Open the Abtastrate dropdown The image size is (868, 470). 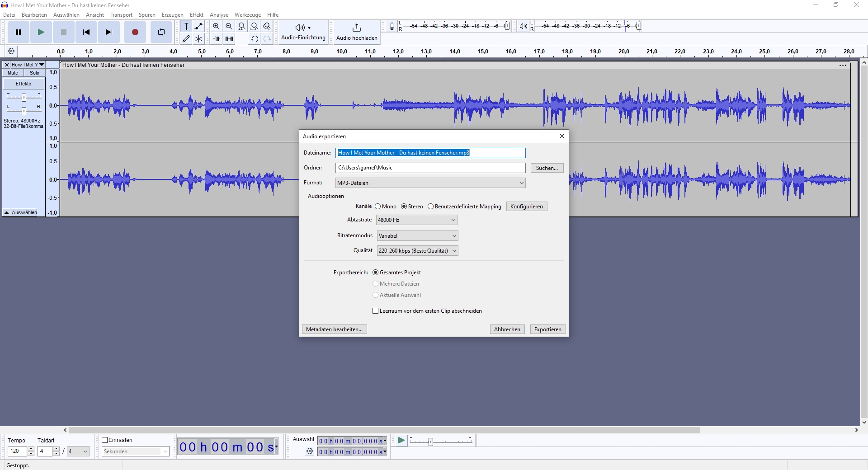tap(415, 220)
